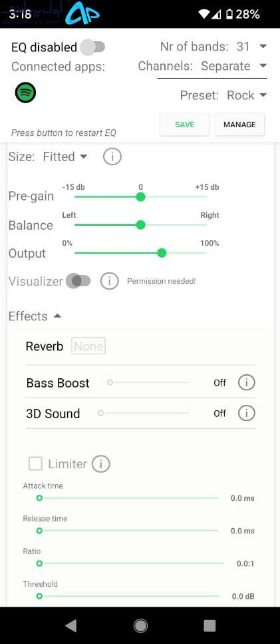
Task: Enable the Visualizer switch
Action: 78,281
